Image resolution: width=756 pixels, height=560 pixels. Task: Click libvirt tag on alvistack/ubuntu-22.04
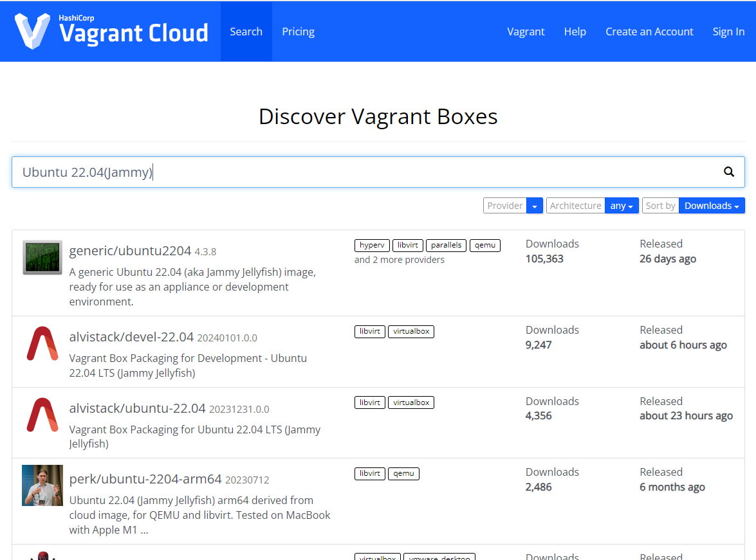click(x=370, y=402)
